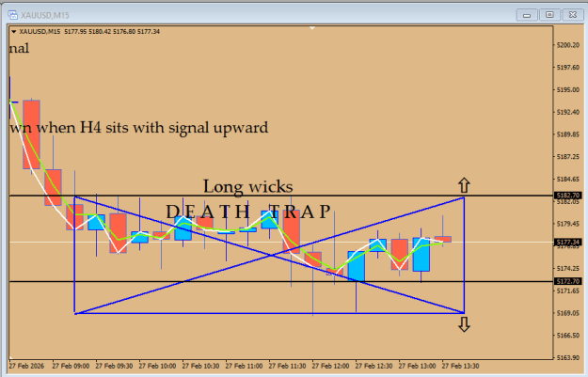Click the 5184.65 price scale label
Screen dimensions: 588x377
pyautogui.click(x=568, y=180)
